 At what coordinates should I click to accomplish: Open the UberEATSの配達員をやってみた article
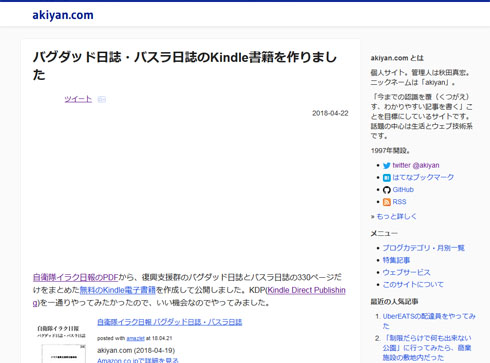[429, 321]
